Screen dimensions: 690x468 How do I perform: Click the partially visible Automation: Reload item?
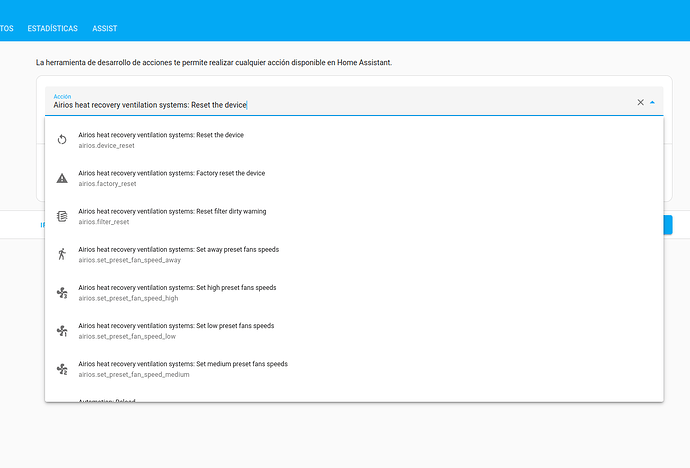106,399
